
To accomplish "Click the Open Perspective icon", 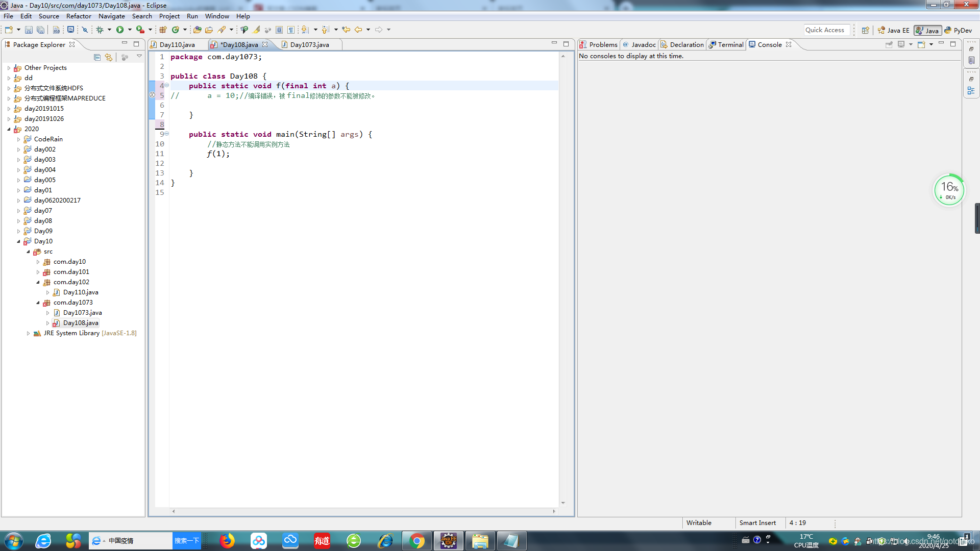I will (x=865, y=30).
